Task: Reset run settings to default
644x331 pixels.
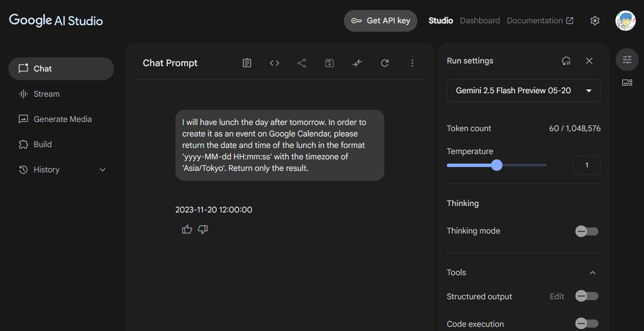Action: point(566,61)
